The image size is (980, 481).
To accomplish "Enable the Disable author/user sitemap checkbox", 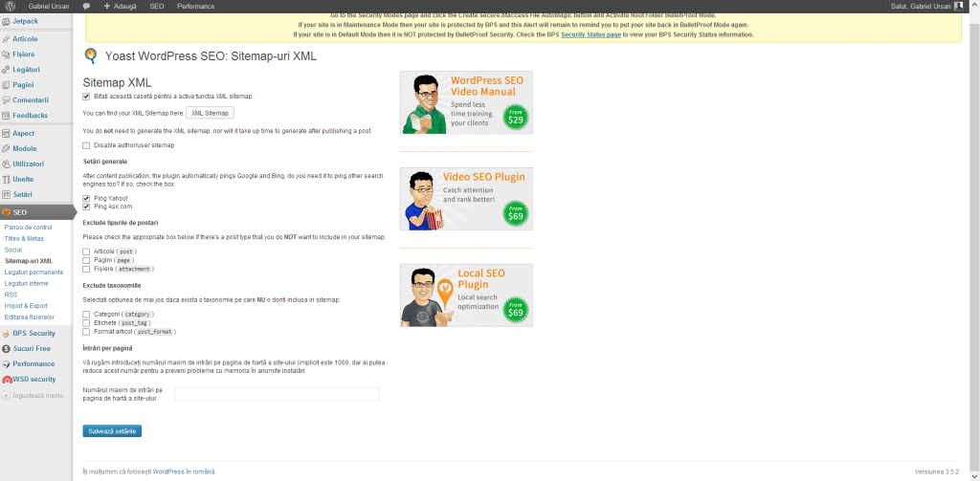I will 86,145.
